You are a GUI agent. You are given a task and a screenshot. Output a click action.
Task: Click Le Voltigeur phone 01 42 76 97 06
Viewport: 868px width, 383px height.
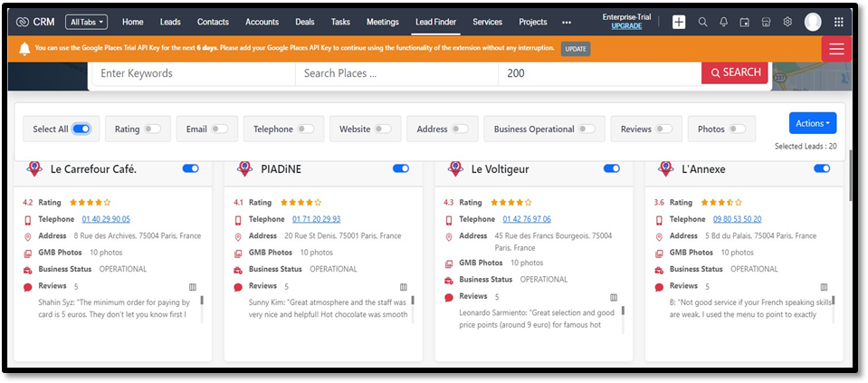pyautogui.click(x=527, y=219)
